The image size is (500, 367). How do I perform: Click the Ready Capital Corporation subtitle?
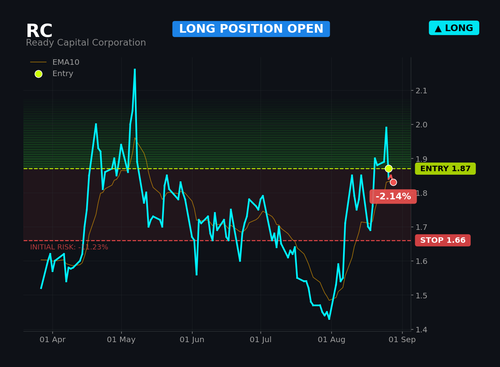(86, 43)
